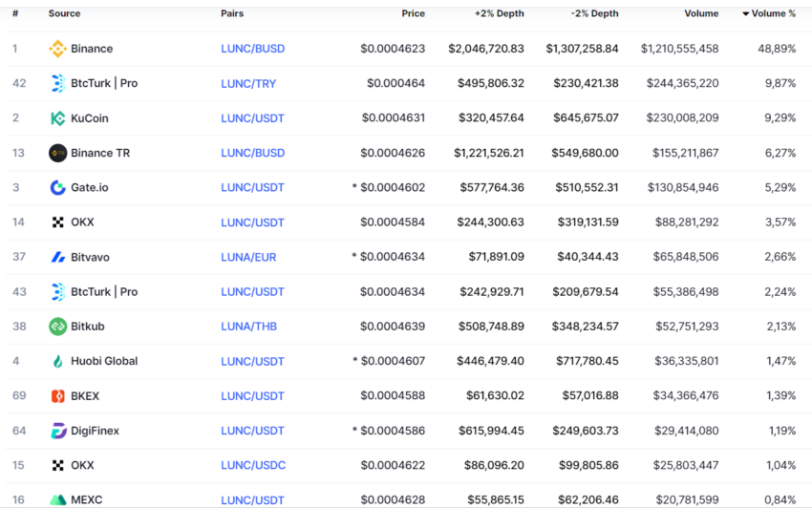Viewport: 812px width, 508px height.
Task: Open Huobi Global's LUNC/USDT pair link
Action: coord(253,362)
